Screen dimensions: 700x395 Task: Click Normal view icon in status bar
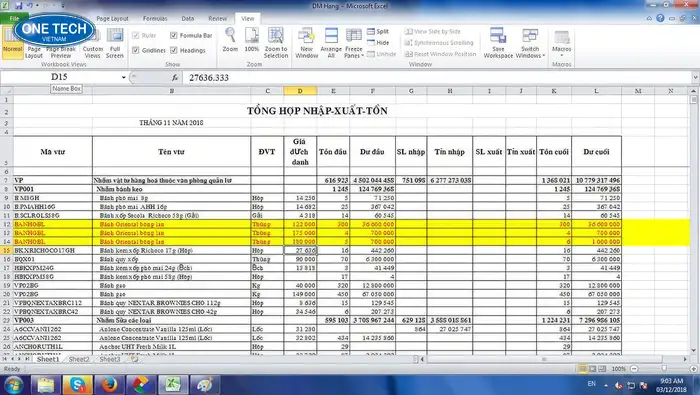pyautogui.click(x=583, y=369)
